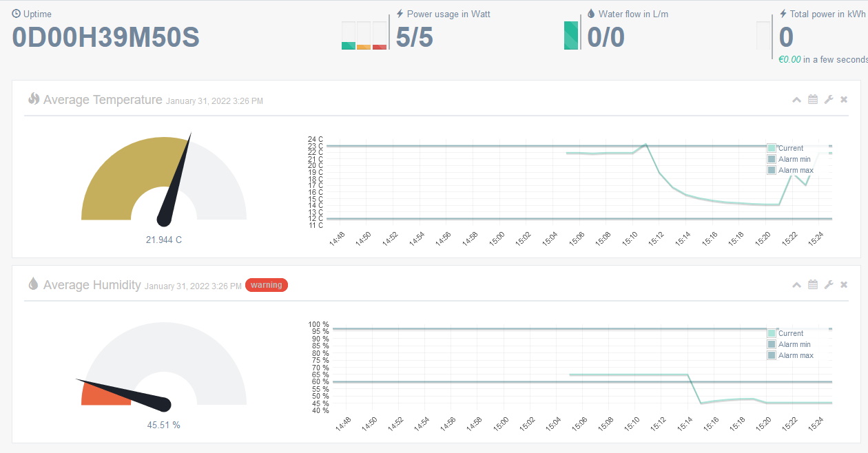Click the Average Temperature panel title

point(103,100)
